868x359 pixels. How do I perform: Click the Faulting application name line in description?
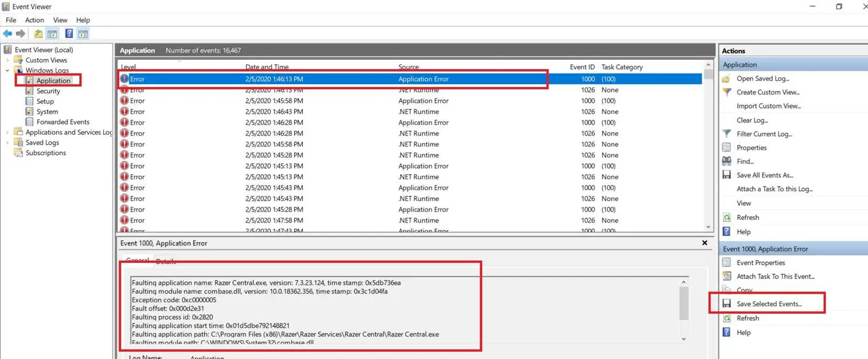click(266, 283)
